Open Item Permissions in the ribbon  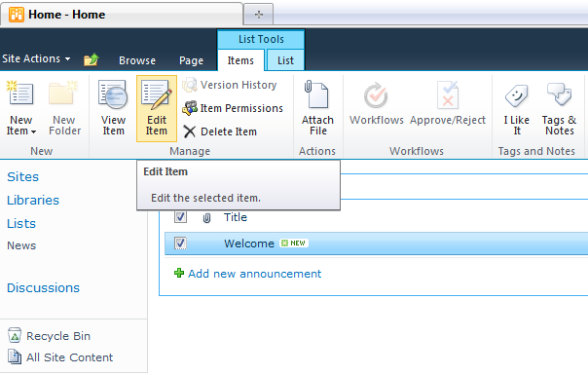(233, 108)
